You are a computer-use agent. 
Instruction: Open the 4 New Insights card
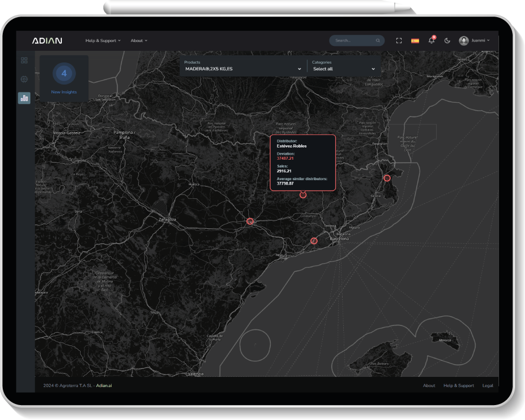[64, 78]
